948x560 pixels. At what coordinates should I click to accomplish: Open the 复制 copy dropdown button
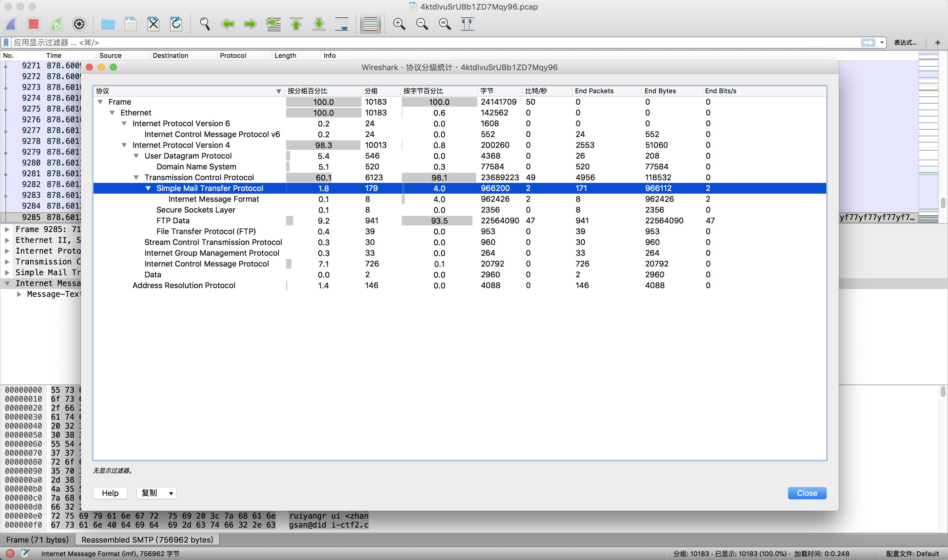pos(156,493)
